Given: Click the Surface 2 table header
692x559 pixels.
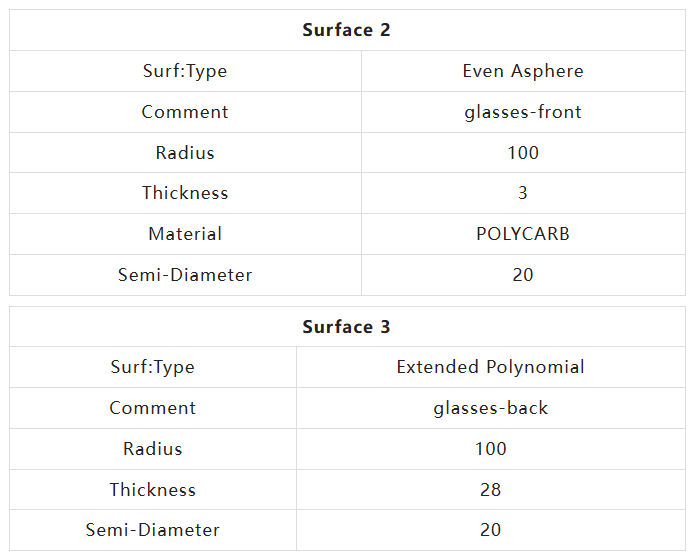Looking at the screenshot, I should (347, 30).
